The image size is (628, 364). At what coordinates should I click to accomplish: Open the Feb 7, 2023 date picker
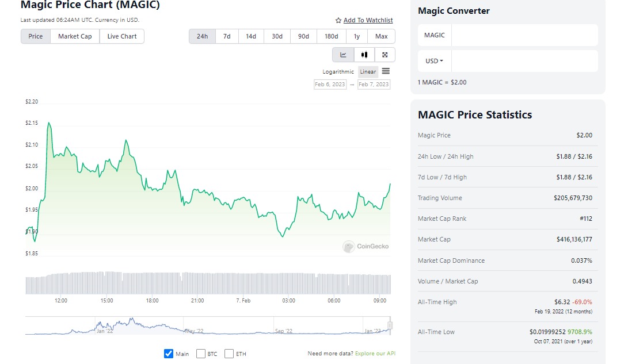(374, 84)
